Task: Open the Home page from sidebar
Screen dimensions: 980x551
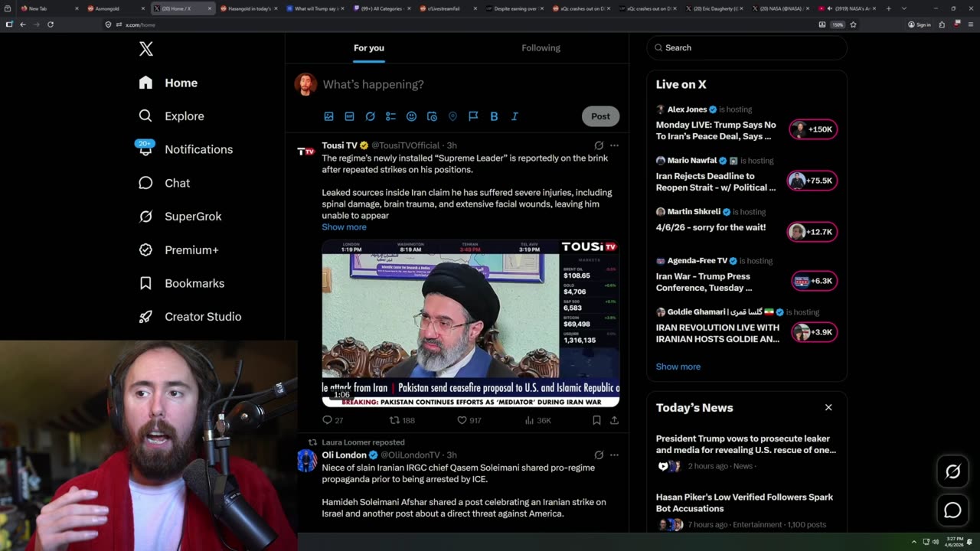Action: (x=168, y=83)
